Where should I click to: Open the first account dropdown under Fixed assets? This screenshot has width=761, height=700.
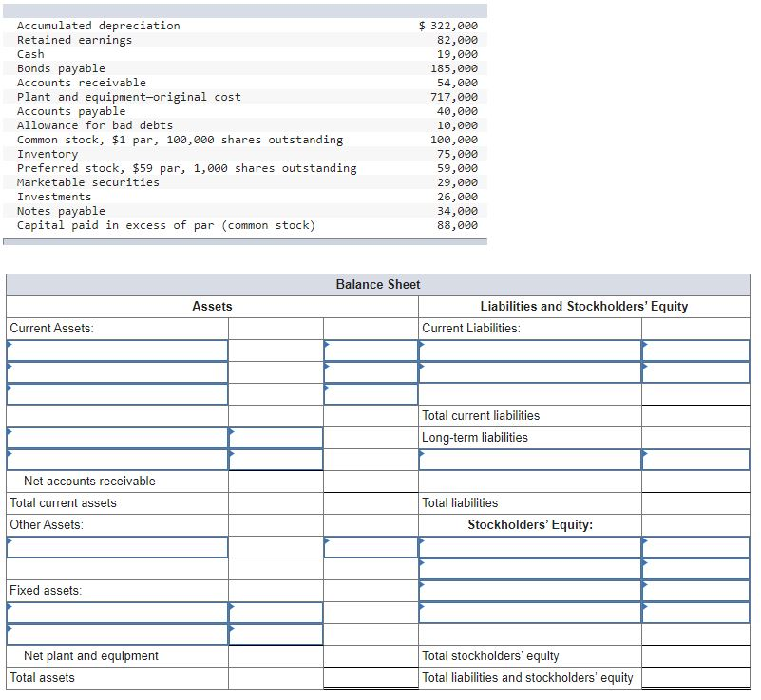[117, 613]
